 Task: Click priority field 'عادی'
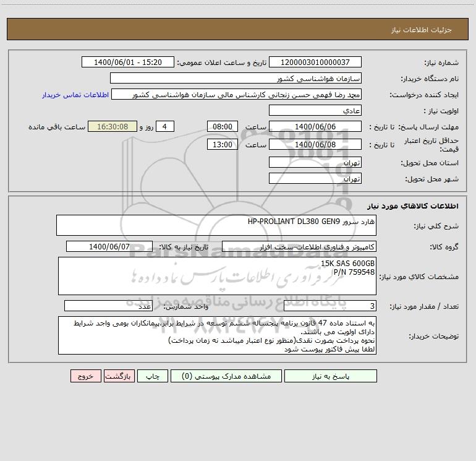click(x=315, y=111)
